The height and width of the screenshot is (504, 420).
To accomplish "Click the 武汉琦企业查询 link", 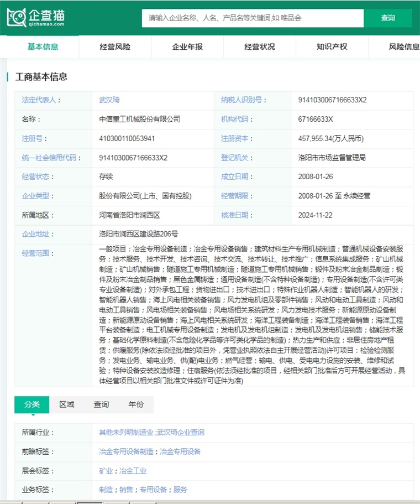I will point(181,433).
